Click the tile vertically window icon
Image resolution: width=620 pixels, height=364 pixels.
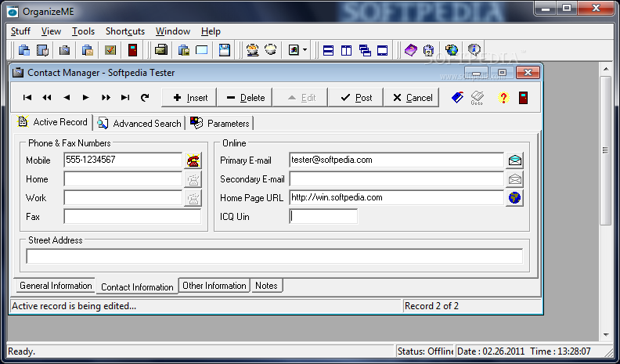coord(346,50)
